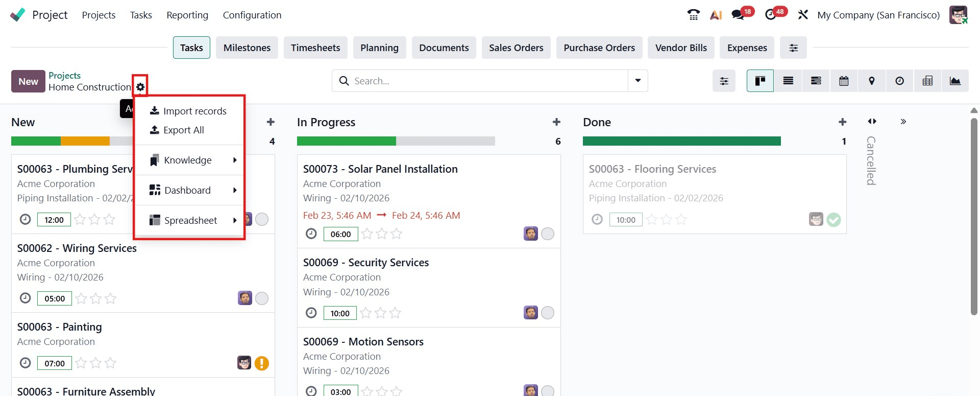Toggle state circle on Security Services card
Viewport: 980px width, 396px height.
pos(548,313)
